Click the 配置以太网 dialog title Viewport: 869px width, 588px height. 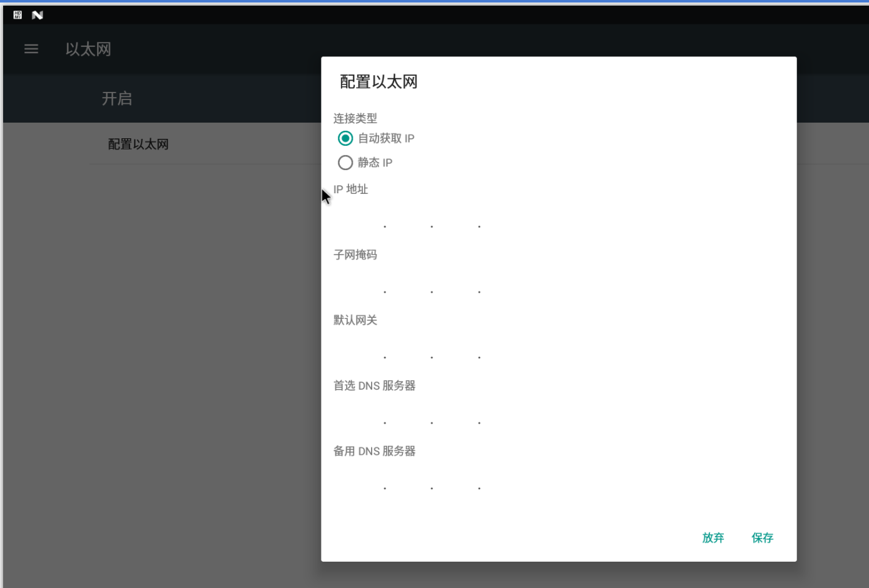pos(379,82)
